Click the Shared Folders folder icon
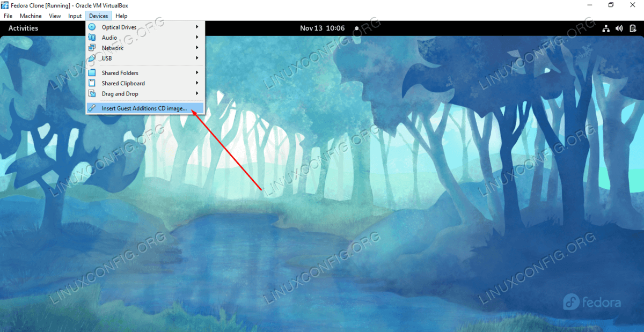Screen dimensions: 644x332 click(x=92, y=73)
